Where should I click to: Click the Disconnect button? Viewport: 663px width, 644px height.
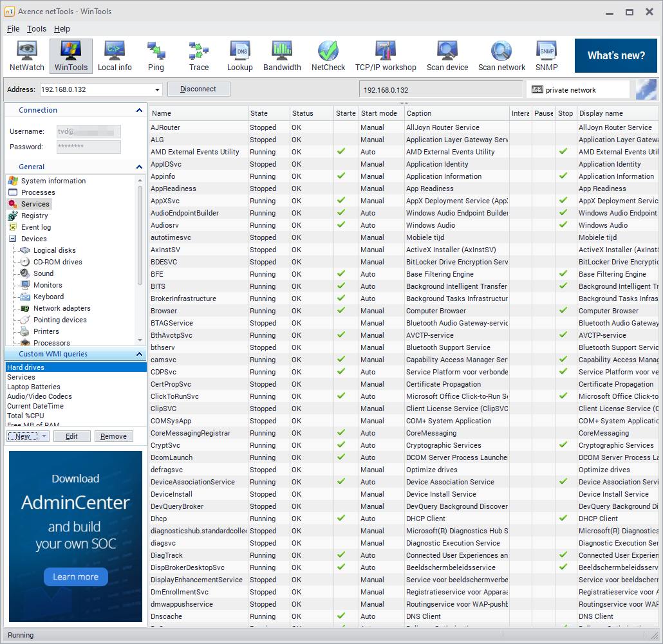click(x=198, y=89)
